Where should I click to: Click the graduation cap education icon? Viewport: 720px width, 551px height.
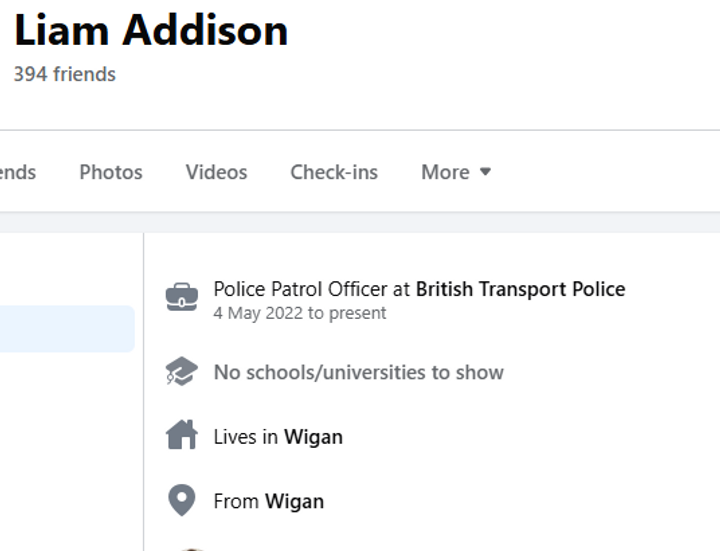[182, 371]
